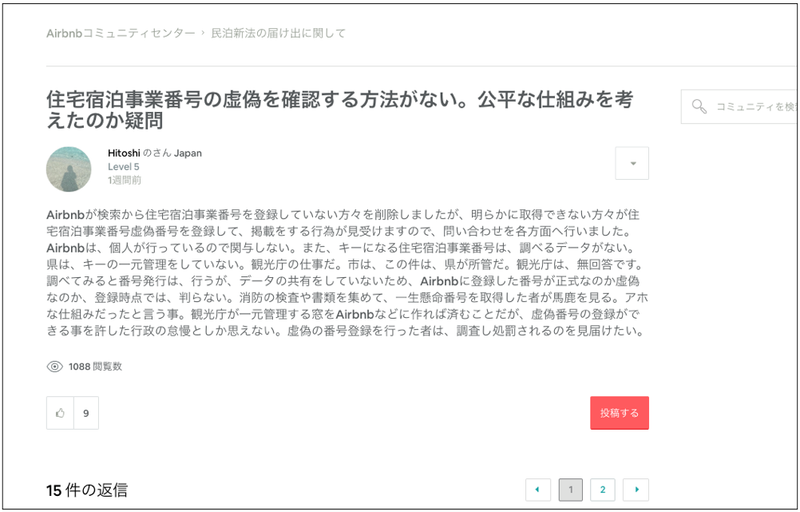Open Hitoshi's profile avatar picture
Viewport: 800px width, 512px height.
(69, 169)
